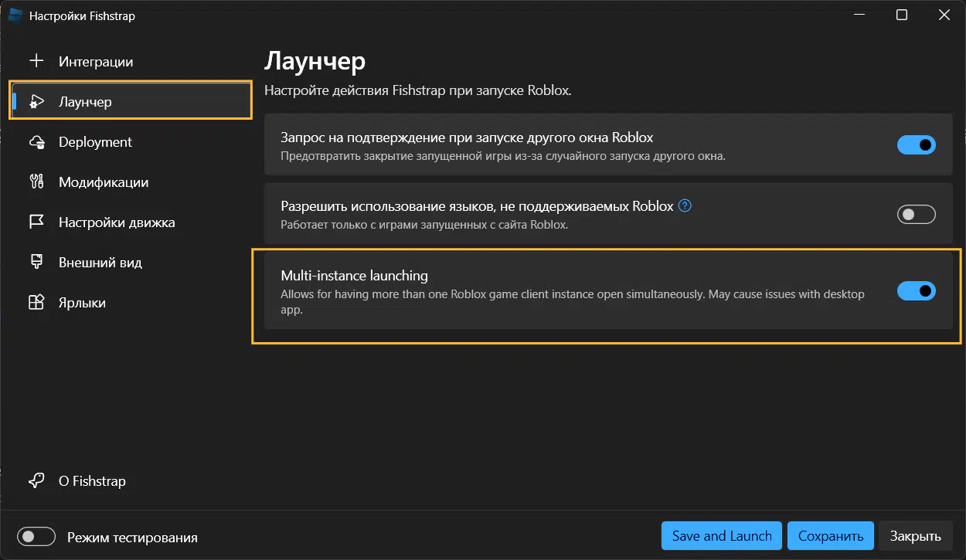Open the Интеграции section
This screenshot has width=966, height=560.
coord(130,62)
